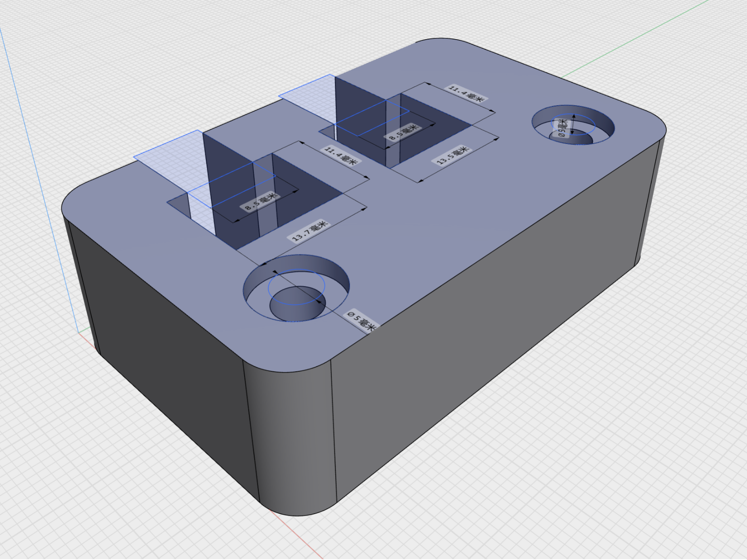Select the 13.7毫米 dimension label

[x=309, y=231]
